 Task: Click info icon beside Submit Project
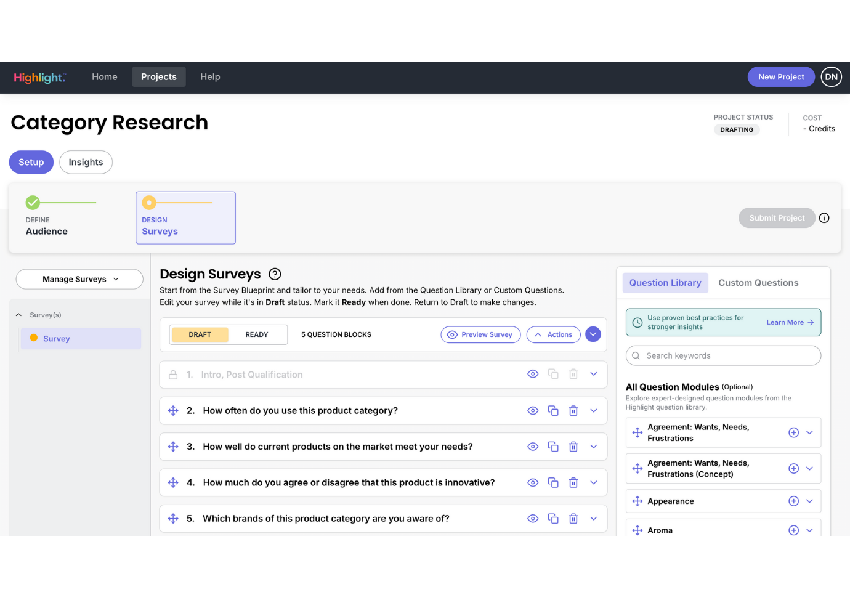(824, 218)
